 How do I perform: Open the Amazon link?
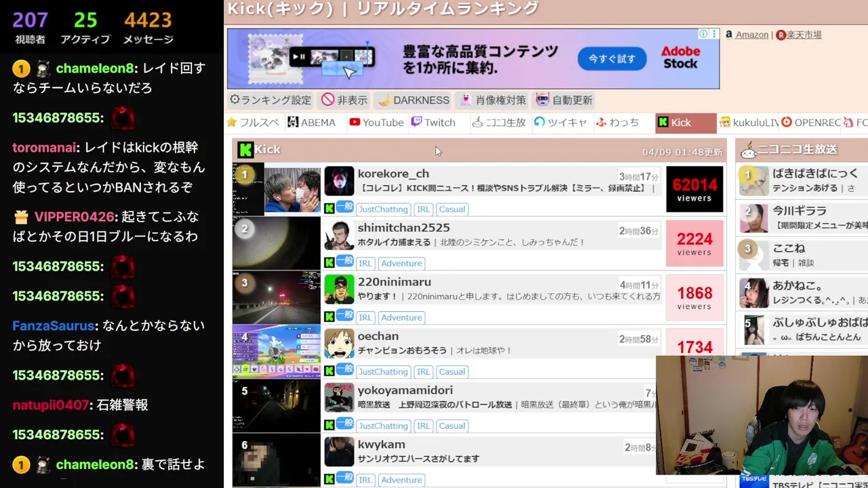751,35
